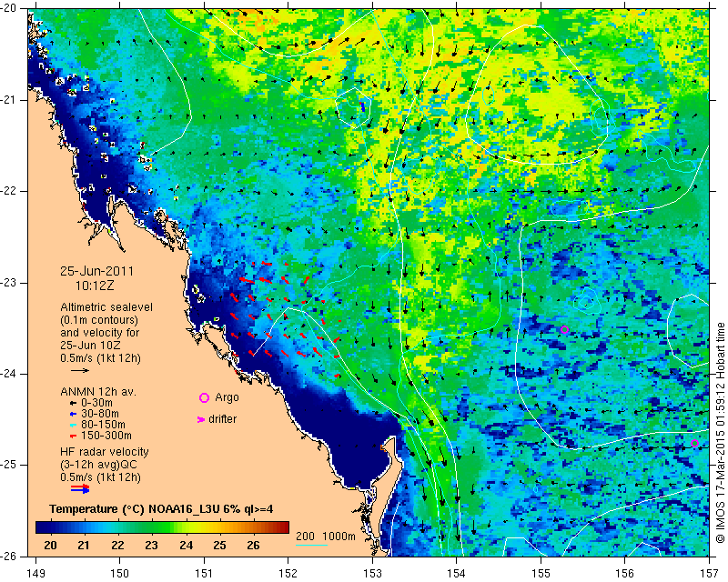Click the "25-Jun 10Z" text
Viewport: 728px width, 582px height.
tap(90, 346)
